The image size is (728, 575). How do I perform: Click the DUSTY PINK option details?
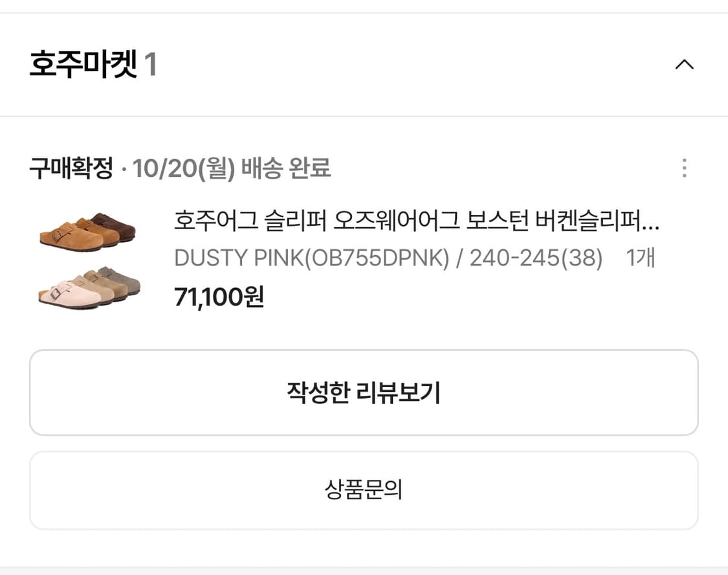click(270, 258)
